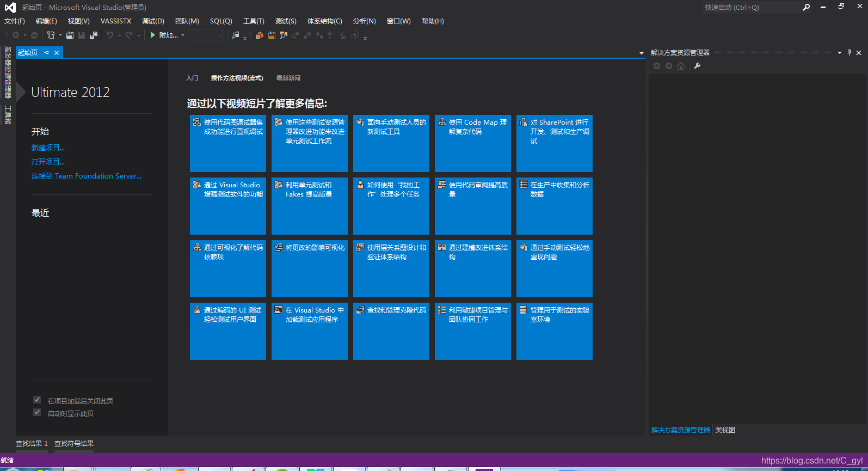Switch to the 入门 tab on start page
Screen dimensions: 868x471
coord(192,78)
